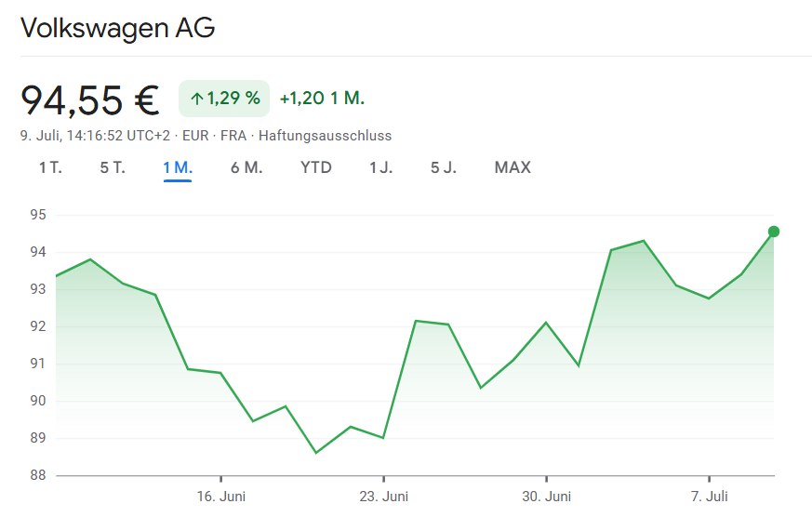Image resolution: width=812 pixels, height=517 pixels.
Task: Click the 94,55 € price value
Action: [90, 99]
